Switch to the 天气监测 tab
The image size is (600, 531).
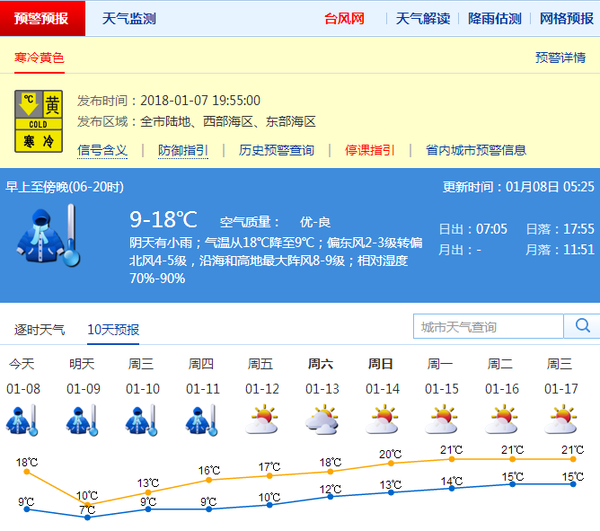tap(129, 18)
